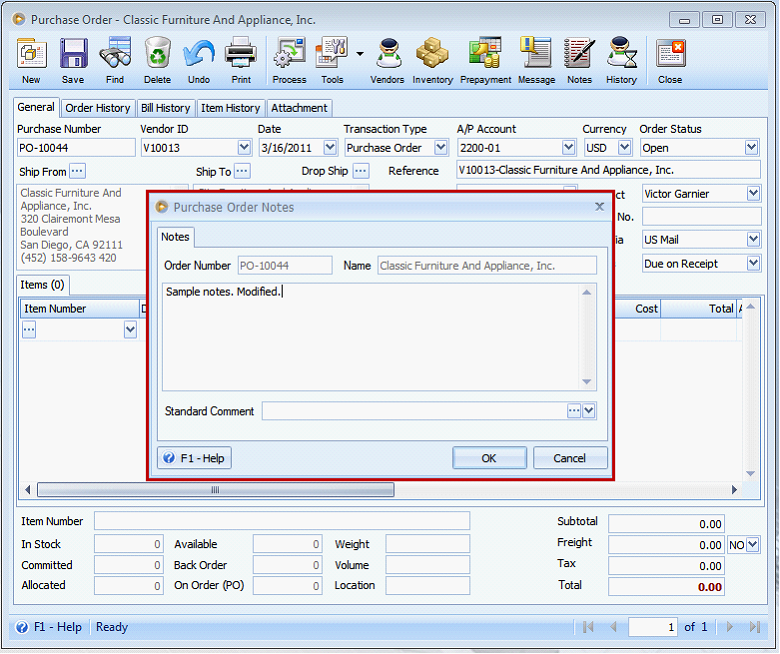Click the Cost column header
780x654 pixels.
(637, 309)
